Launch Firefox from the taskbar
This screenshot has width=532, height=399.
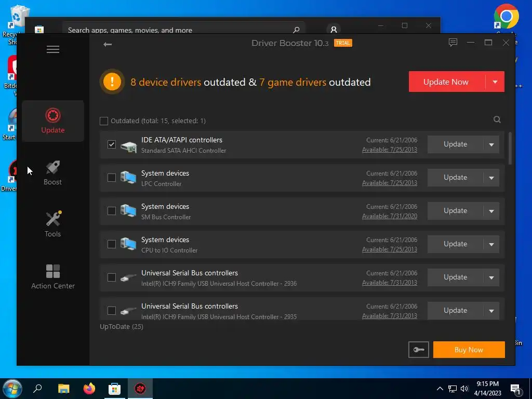tap(89, 389)
